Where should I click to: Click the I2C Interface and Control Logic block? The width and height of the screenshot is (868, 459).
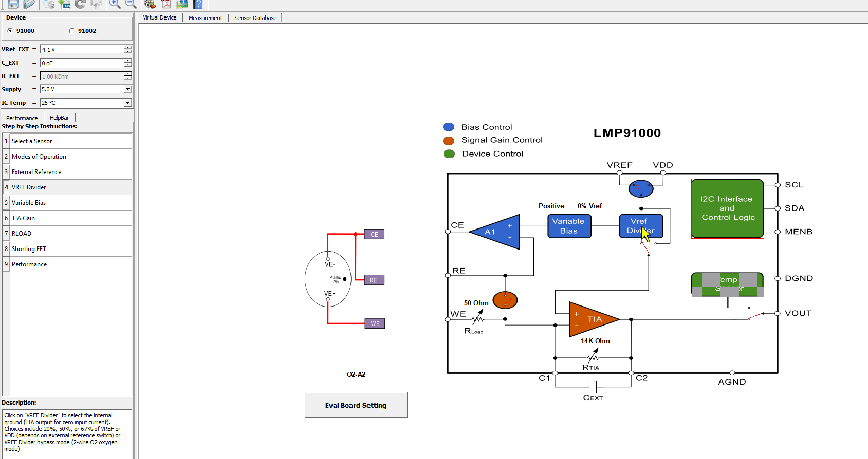pos(727,208)
